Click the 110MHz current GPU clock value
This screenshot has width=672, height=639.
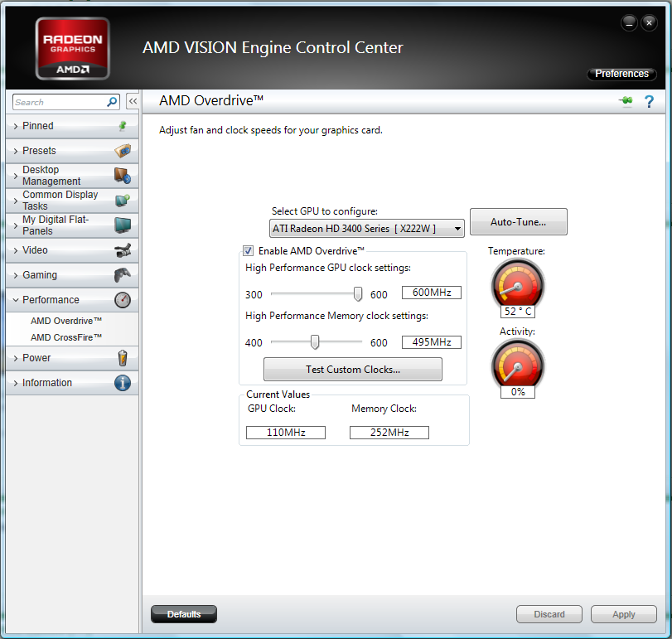[x=286, y=433]
